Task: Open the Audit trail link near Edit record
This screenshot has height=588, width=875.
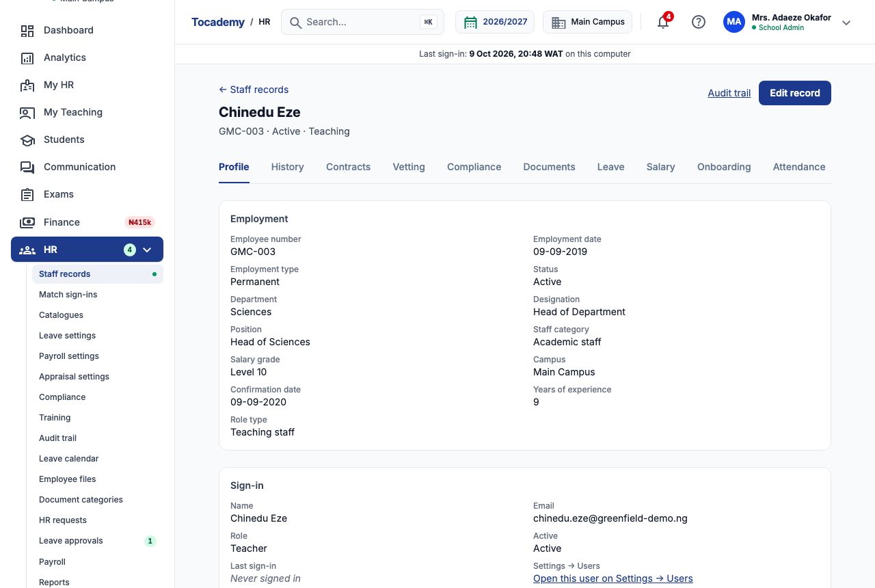Action: [x=729, y=93]
